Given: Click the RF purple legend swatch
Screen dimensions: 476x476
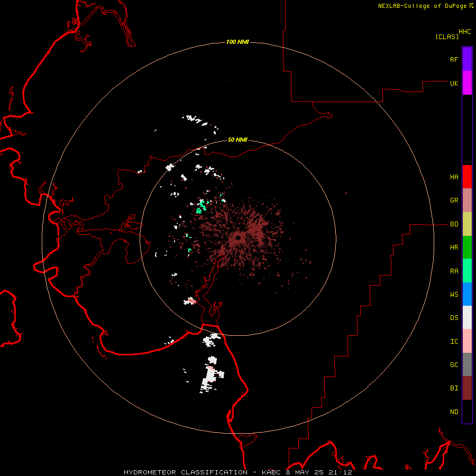Looking at the screenshot, I should (467, 59).
